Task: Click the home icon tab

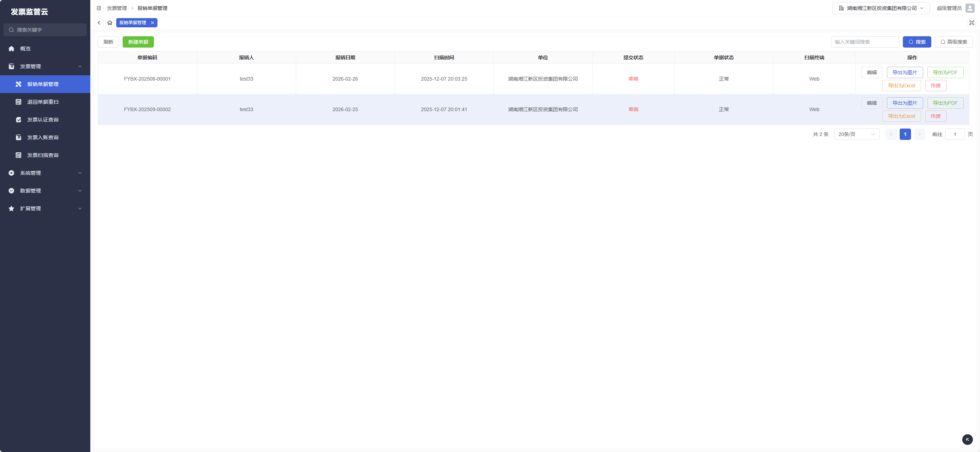Action: [110, 23]
